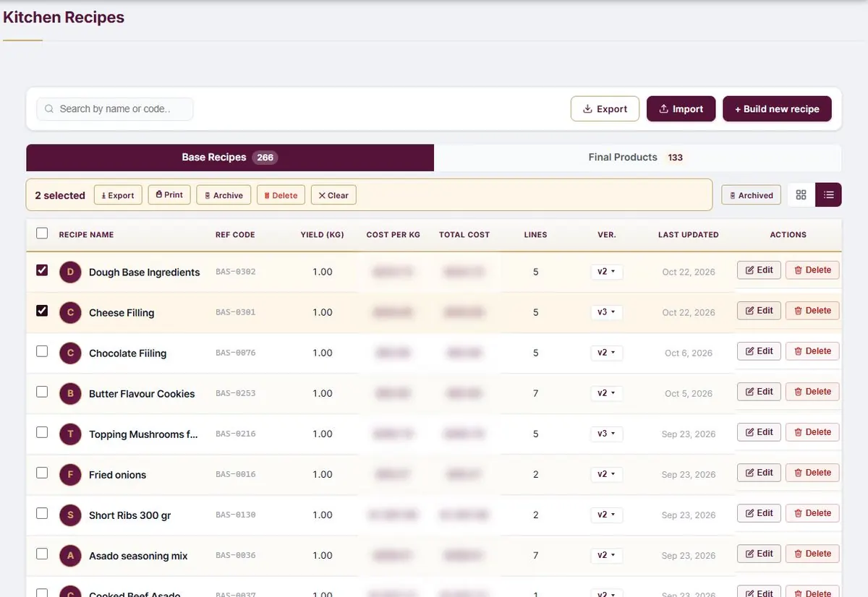This screenshot has height=597, width=868.
Task: Toggle select-all checkbox in table header
Action: 42,233
